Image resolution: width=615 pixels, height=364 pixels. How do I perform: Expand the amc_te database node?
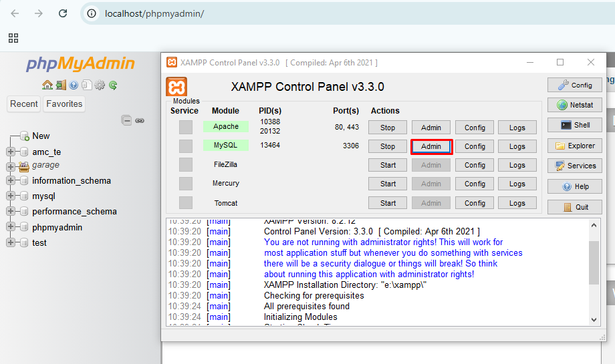click(11, 152)
